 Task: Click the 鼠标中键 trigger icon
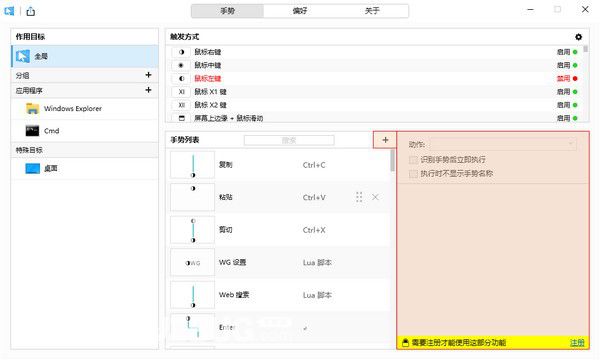coord(181,65)
